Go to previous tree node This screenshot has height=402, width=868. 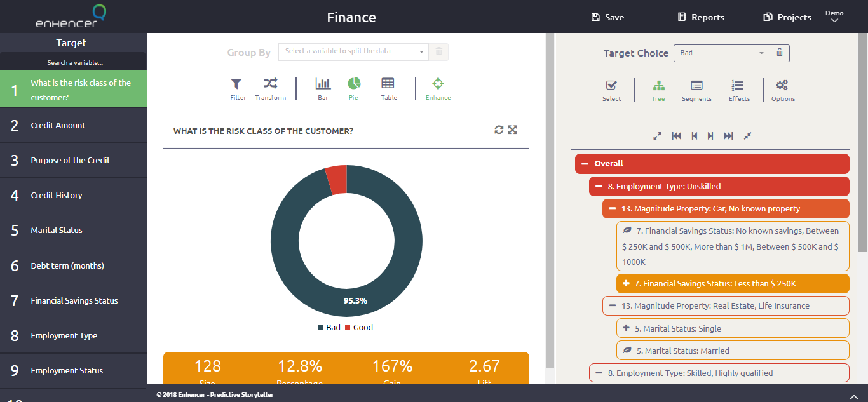coord(695,136)
